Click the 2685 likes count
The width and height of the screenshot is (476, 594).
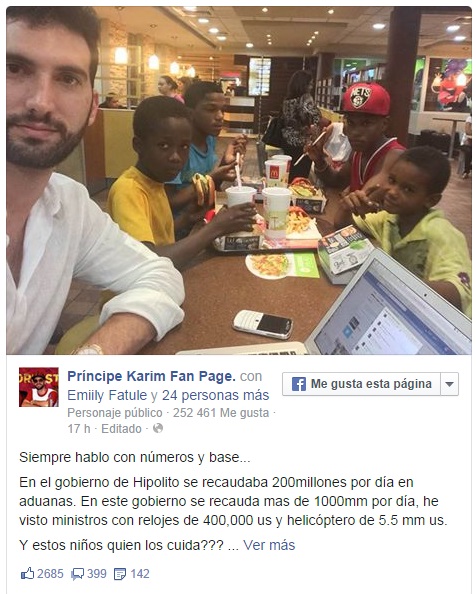click(x=50, y=574)
